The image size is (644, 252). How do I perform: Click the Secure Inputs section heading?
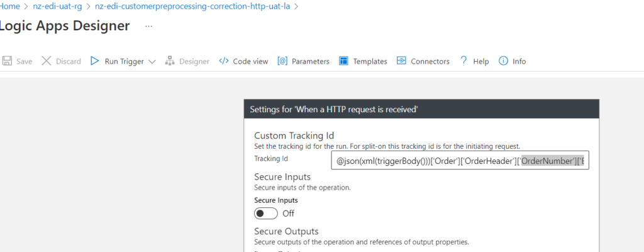click(282, 177)
